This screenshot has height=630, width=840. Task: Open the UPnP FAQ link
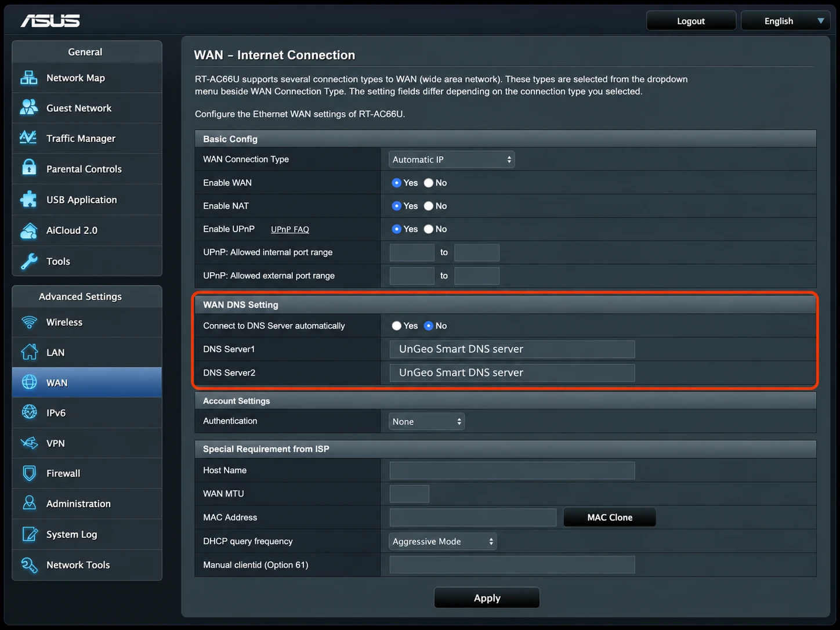[290, 229]
